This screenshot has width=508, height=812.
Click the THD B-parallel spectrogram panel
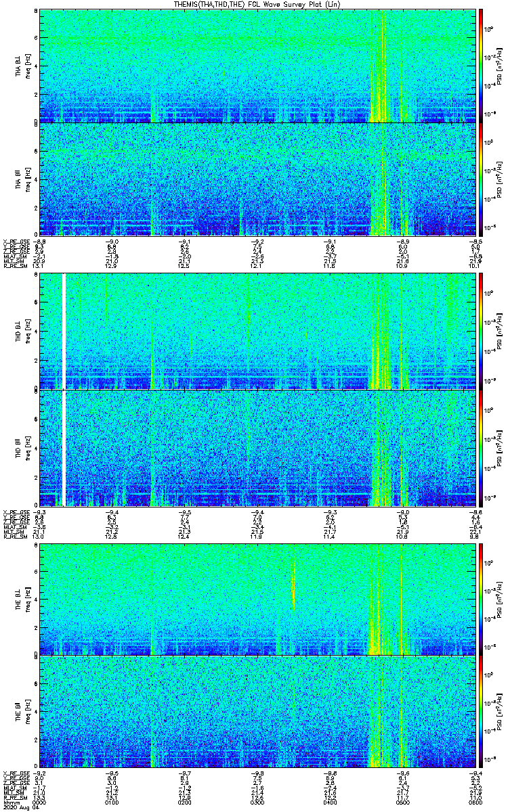pyautogui.click(x=257, y=448)
